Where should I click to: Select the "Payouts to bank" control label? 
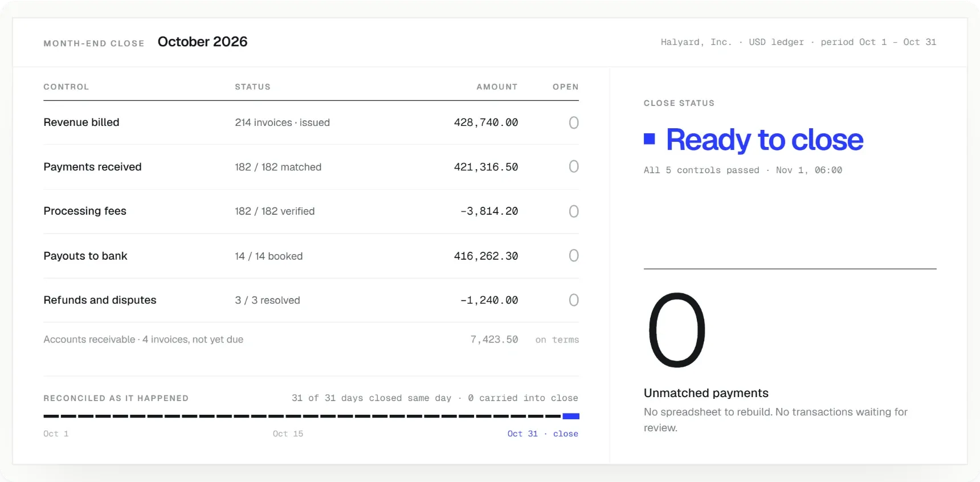click(x=85, y=256)
